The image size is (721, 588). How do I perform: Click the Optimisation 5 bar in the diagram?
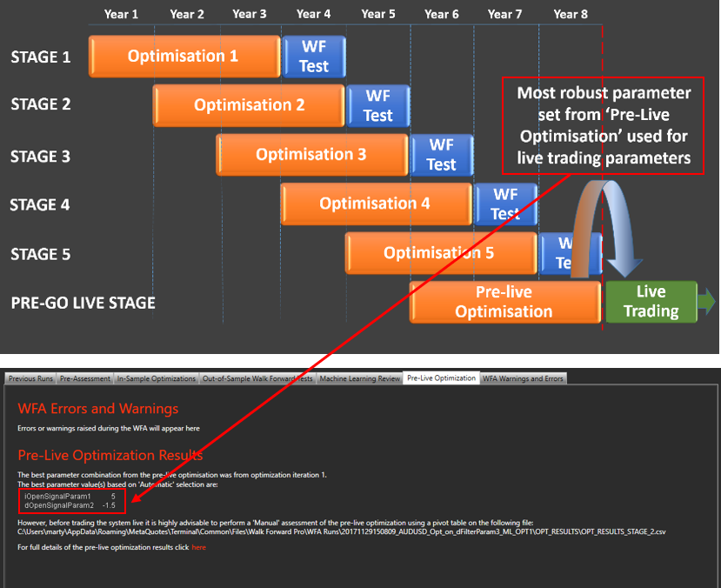coord(440,253)
